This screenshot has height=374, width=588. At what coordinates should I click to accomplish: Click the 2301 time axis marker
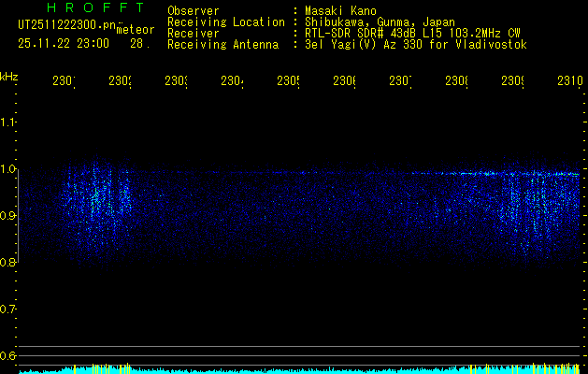pos(64,81)
